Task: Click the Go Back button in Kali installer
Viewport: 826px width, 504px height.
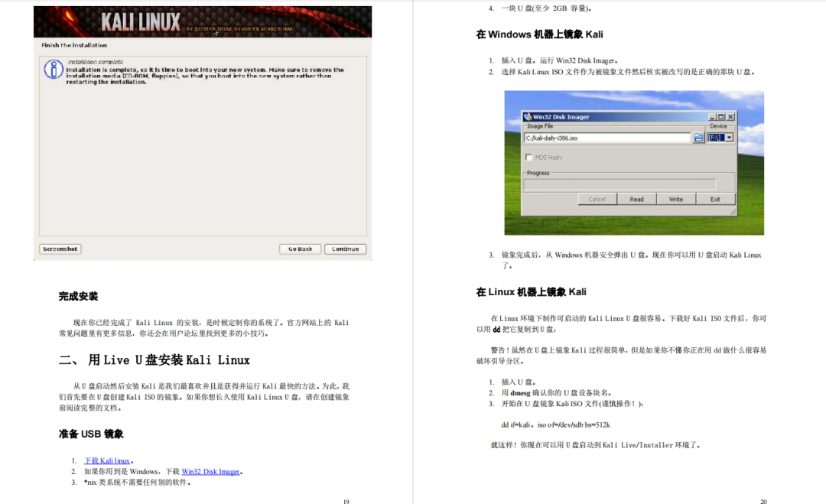Action: click(x=300, y=249)
